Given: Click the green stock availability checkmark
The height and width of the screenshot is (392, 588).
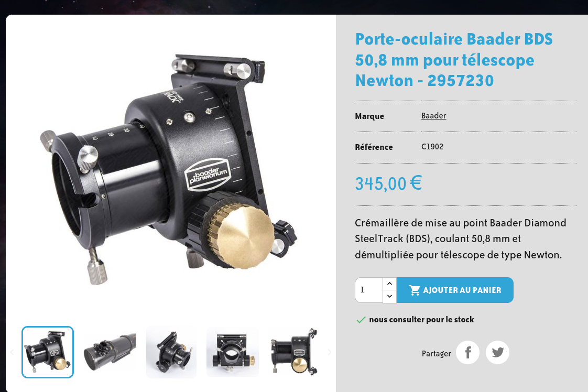Looking at the screenshot, I should tap(361, 320).
